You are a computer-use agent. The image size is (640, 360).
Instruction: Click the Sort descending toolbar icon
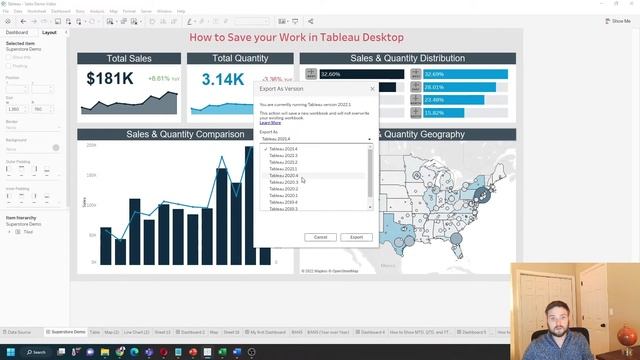pos(174,21)
